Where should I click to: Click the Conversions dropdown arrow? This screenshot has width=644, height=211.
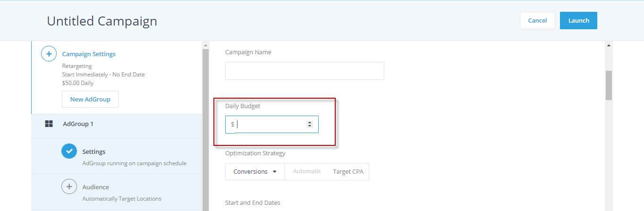click(275, 172)
